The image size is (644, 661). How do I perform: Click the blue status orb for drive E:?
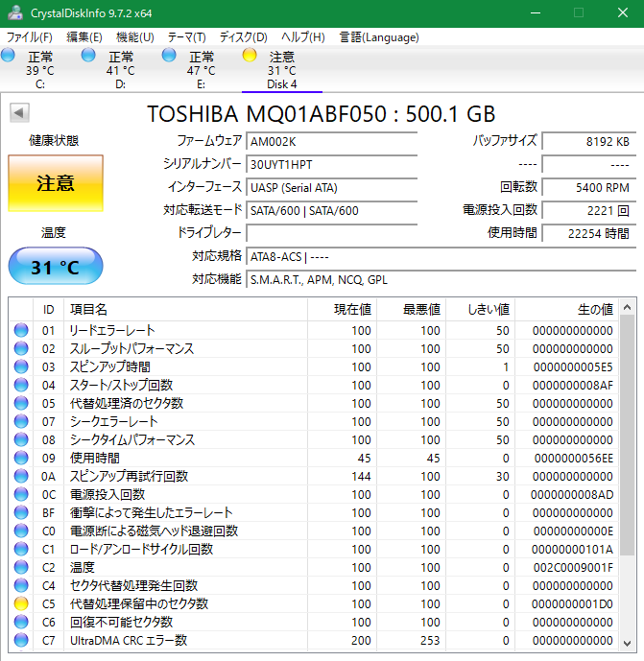click(x=169, y=55)
